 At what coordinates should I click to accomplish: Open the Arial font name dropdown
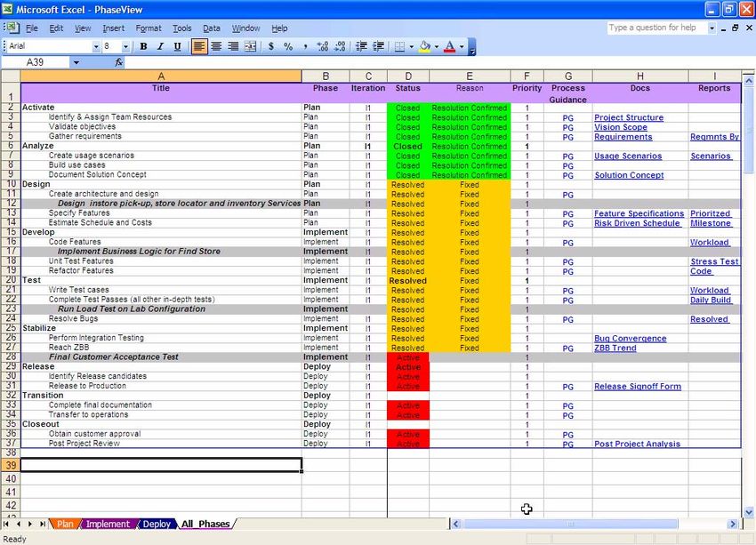tap(94, 46)
